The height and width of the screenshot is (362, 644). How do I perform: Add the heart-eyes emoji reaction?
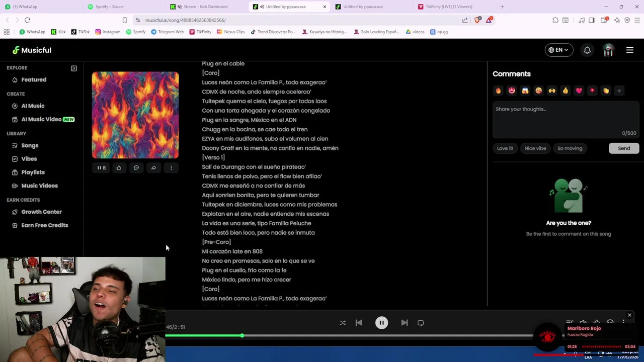pyautogui.click(x=512, y=90)
